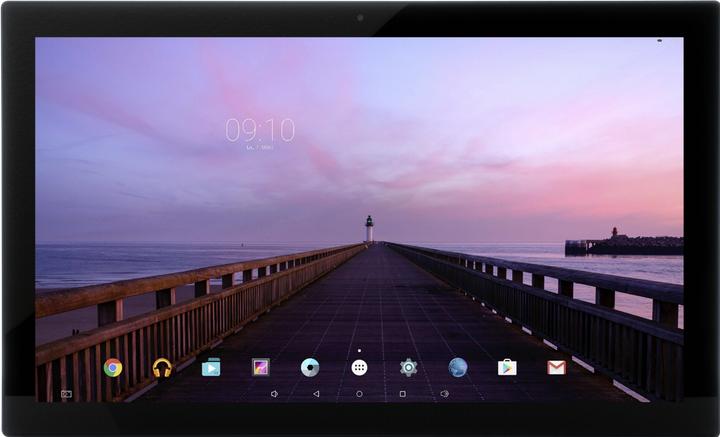
Task: Open the Gallery photo app
Action: click(x=261, y=367)
